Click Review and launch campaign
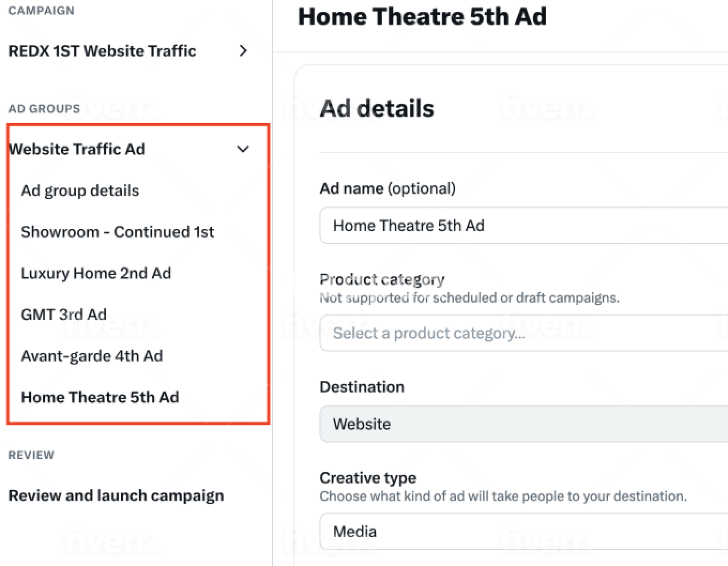728x566 pixels. [116, 496]
